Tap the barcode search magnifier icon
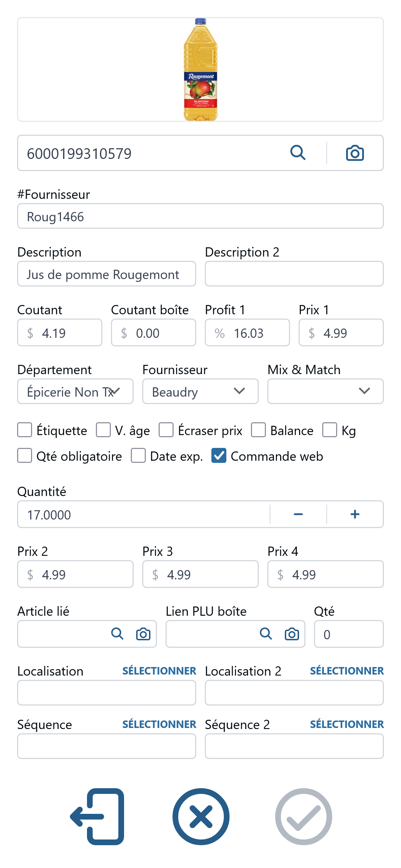This screenshot has width=401, height=868. [298, 153]
